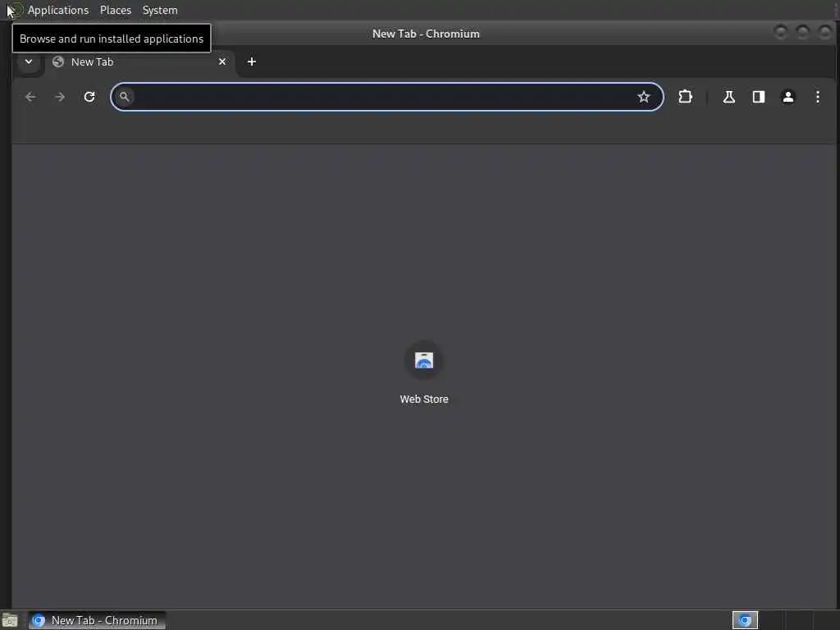
Task: Maximize the Chromium window
Action: click(x=802, y=33)
